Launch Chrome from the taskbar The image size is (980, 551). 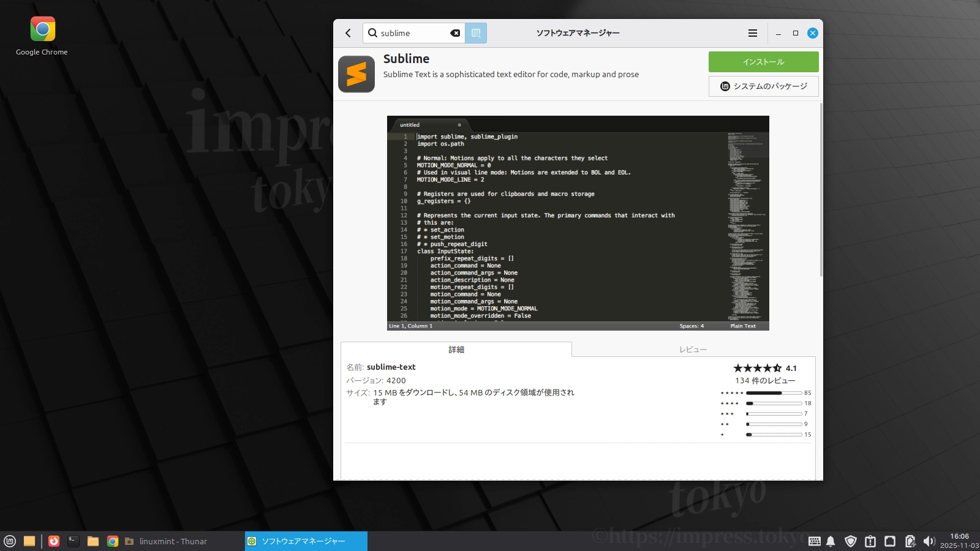coord(113,541)
